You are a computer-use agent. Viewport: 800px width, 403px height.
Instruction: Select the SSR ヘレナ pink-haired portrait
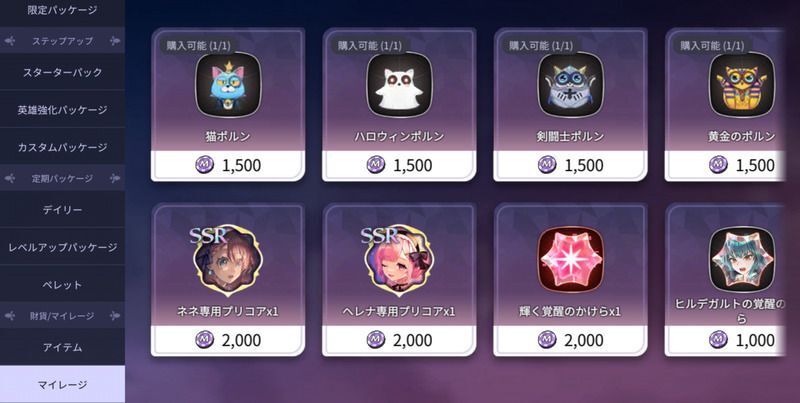click(x=398, y=260)
